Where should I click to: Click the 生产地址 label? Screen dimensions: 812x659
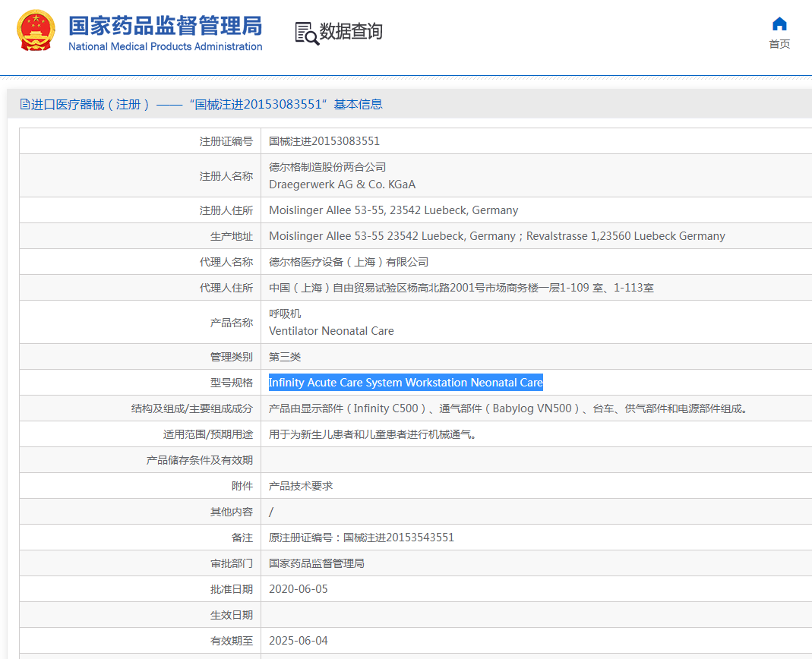point(232,236)
